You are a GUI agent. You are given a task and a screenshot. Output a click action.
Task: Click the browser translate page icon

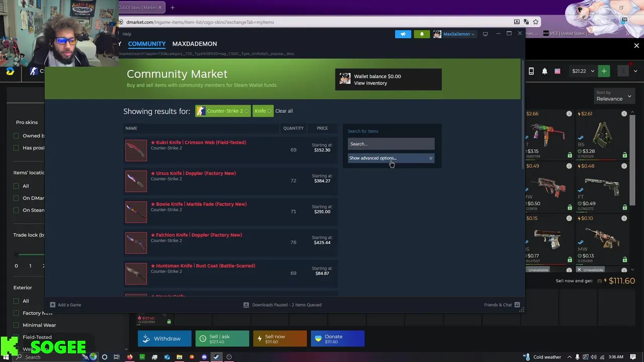pyautogui.click(x=526, y=22)
